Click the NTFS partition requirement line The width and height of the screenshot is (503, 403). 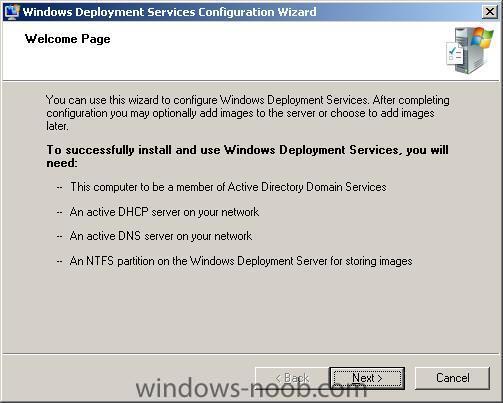click(241, 261)
